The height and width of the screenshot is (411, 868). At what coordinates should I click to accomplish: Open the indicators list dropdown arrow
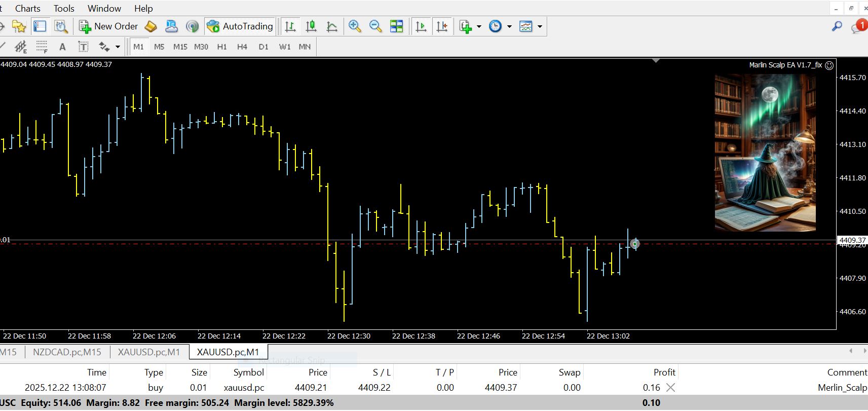pyautogui.click(x=479, y=26)
